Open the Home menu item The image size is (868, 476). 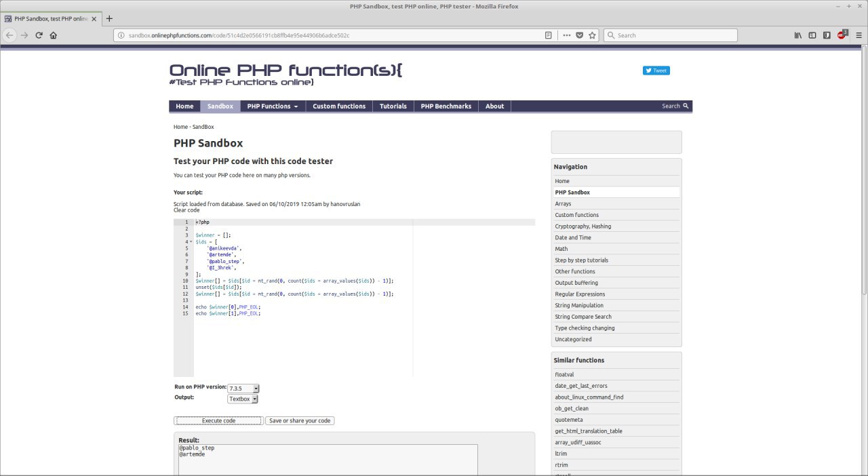(184, 106)
